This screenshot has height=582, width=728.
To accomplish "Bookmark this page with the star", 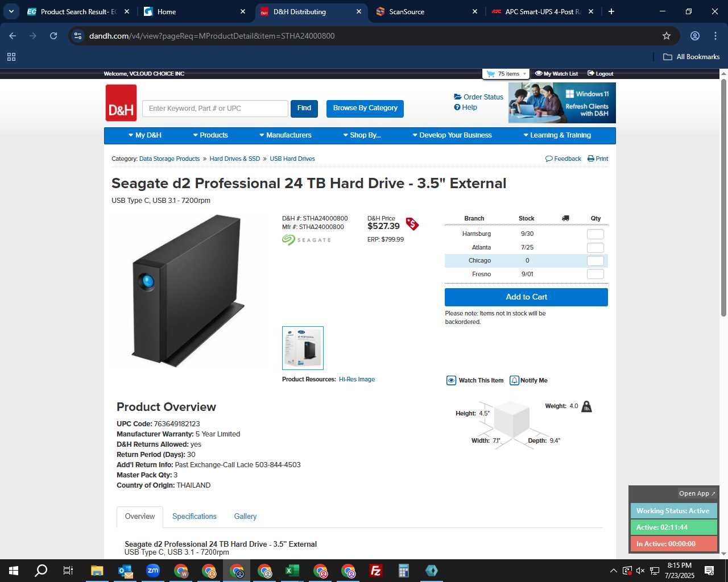I will [667, 36].
